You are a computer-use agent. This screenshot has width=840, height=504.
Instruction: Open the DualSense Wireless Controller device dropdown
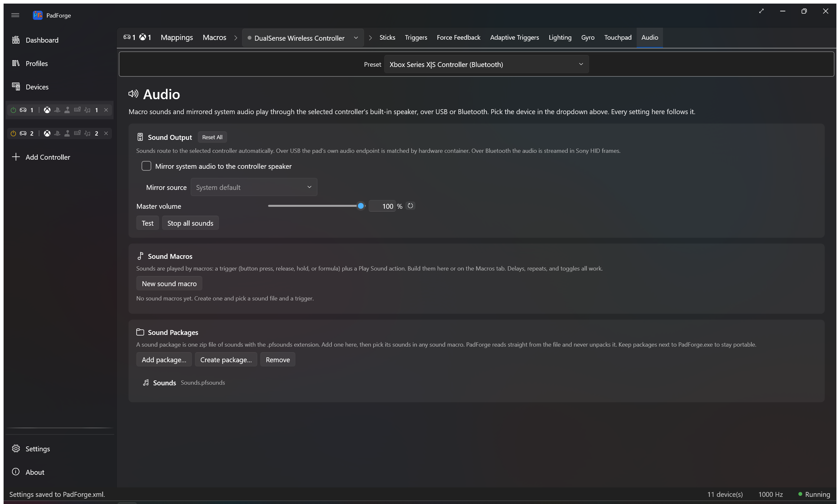(x=303, y=38)
